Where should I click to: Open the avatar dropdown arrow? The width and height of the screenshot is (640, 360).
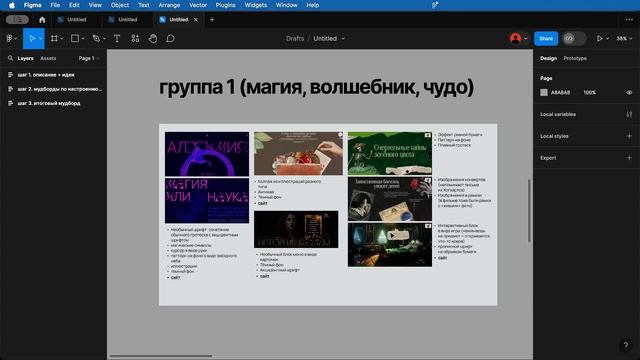525,38
